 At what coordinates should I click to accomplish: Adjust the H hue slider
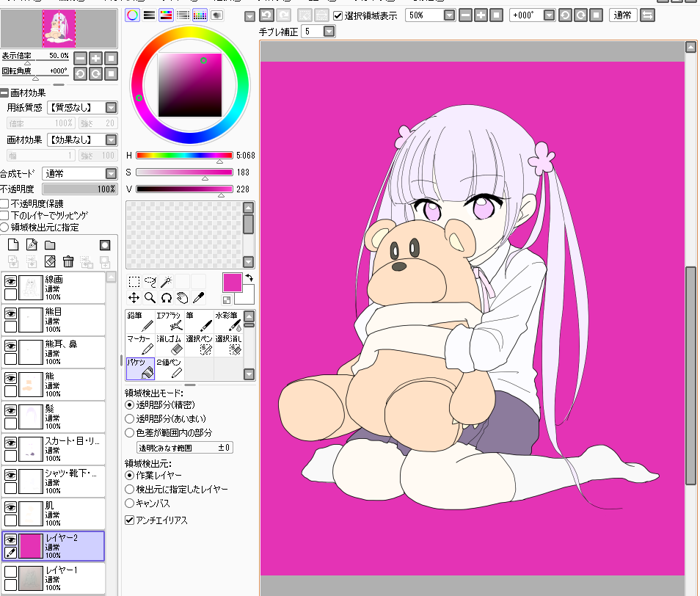click(x=184, y=156)
